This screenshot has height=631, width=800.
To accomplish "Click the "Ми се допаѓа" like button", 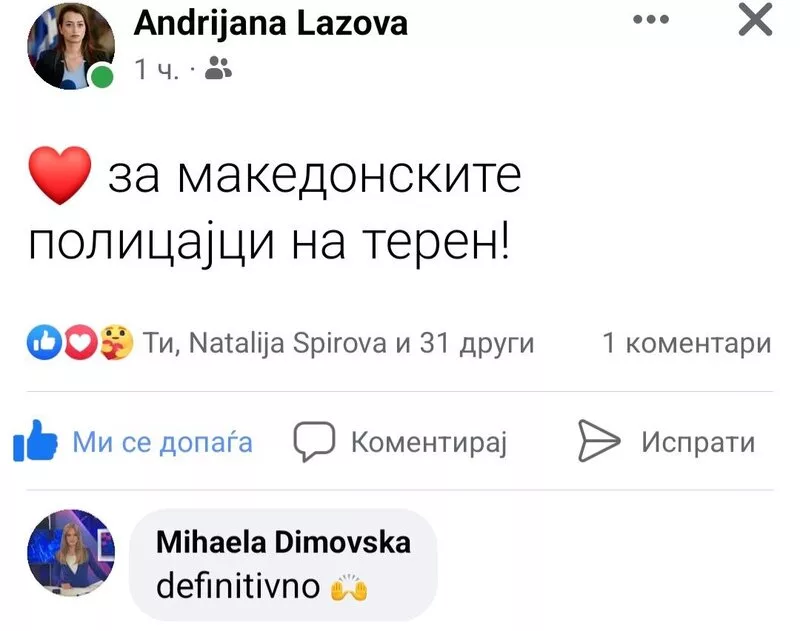I will (162, 442).
